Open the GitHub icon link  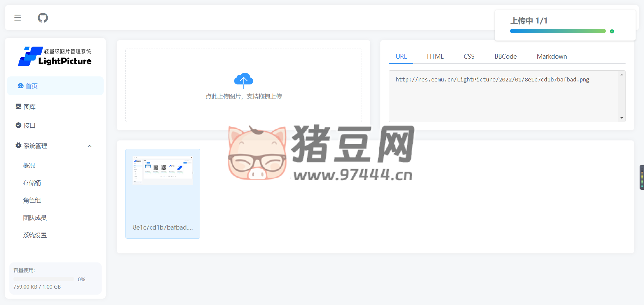43,18
